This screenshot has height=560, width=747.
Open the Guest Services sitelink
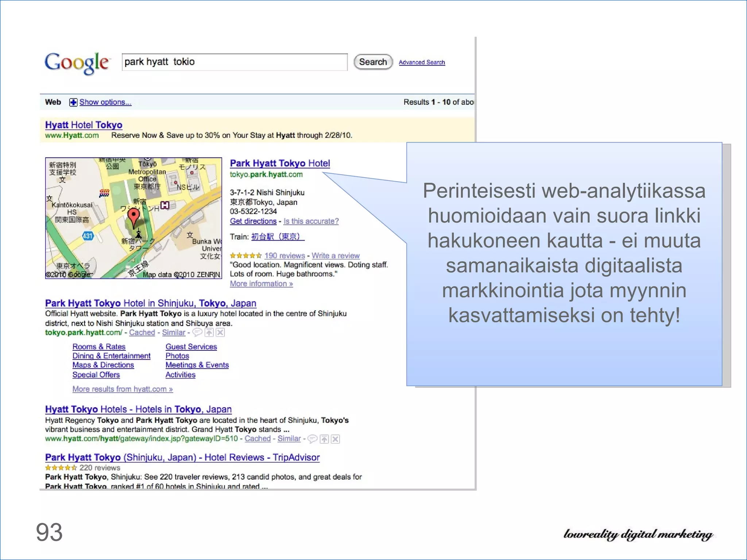(191, 347)
